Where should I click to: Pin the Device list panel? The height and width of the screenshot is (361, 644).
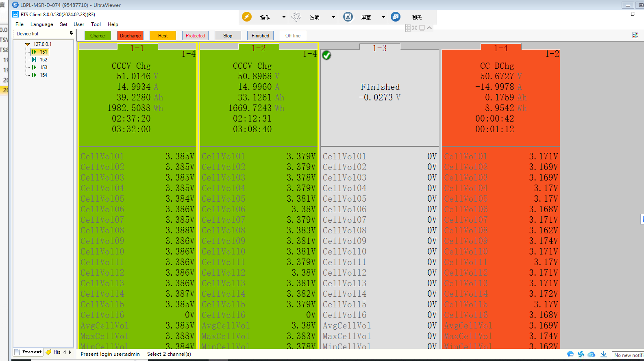point(71,33)
